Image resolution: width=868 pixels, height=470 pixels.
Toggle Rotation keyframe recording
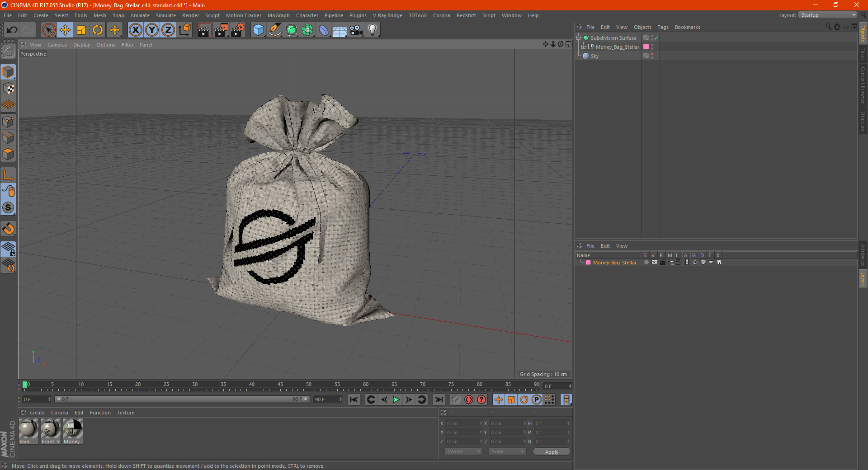pyautogui.click(x=524, y=399)
